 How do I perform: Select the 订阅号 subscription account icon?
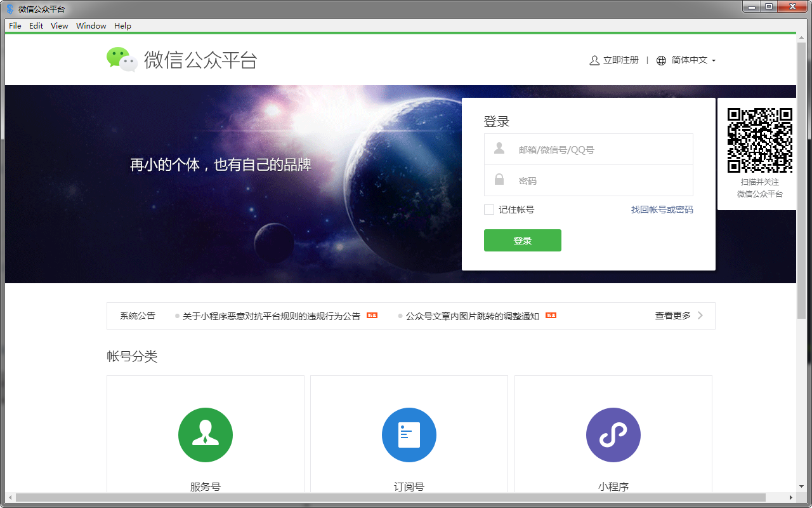(x=409, y=434)
